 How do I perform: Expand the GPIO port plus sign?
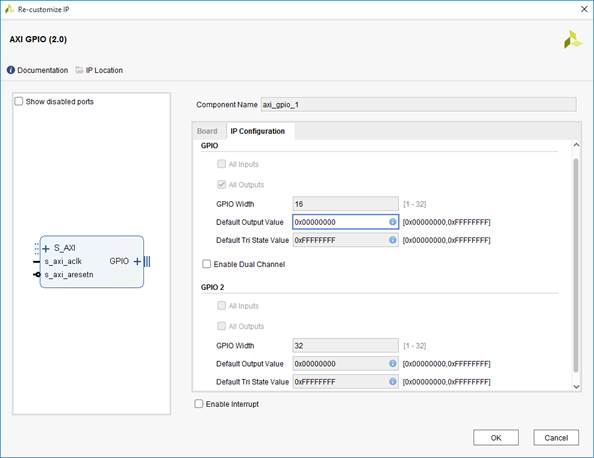click(137, 261)
